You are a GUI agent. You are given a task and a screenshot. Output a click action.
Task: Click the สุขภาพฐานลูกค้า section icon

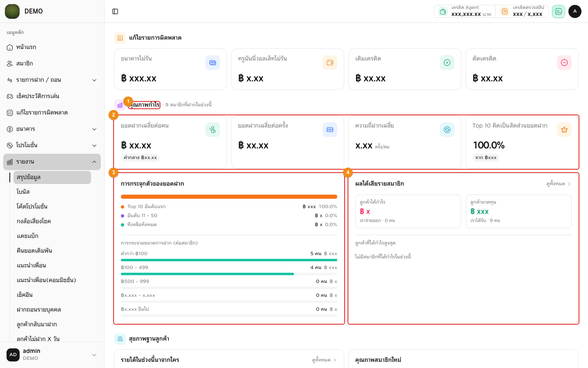click(120, 339)
